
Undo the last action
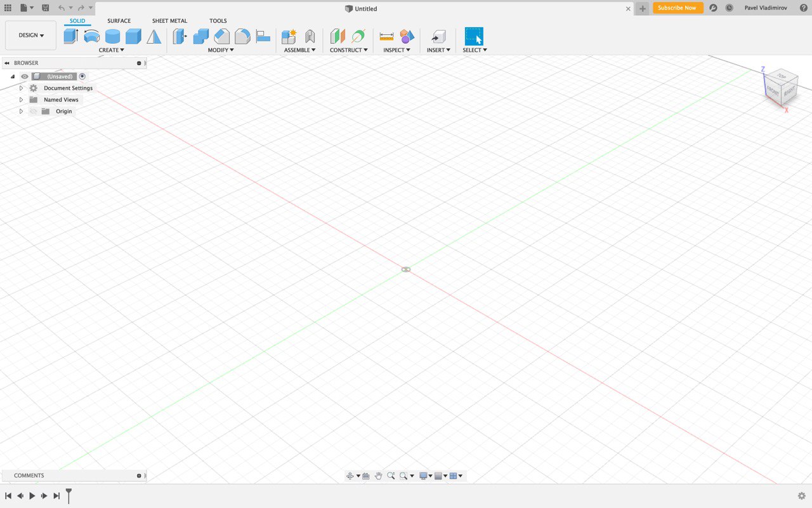62,8
